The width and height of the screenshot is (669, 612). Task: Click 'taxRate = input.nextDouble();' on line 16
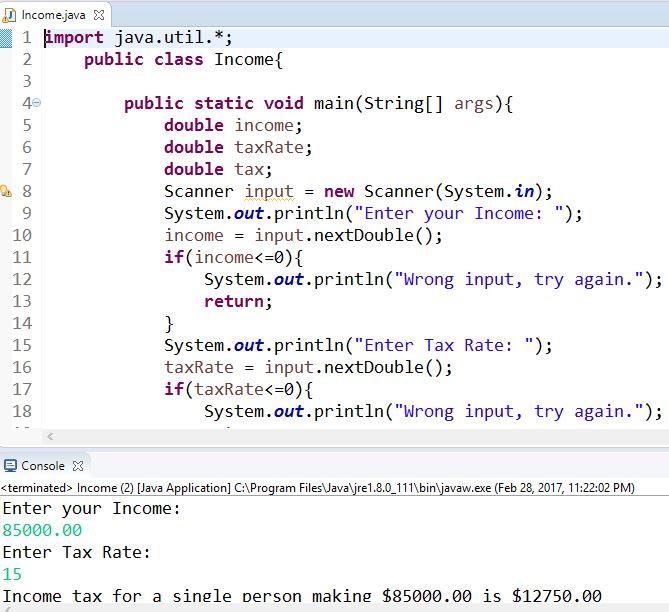click(x=308, y=367)
